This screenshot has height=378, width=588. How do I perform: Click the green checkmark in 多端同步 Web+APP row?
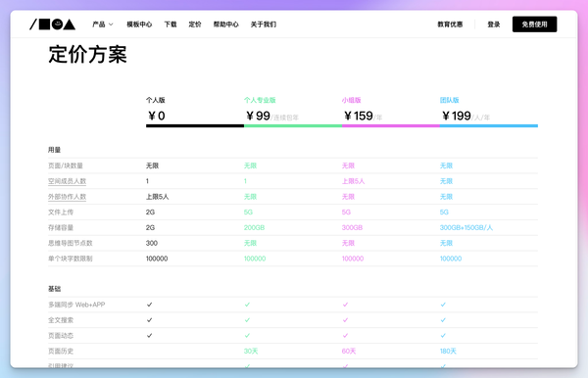tap(247, 305)
